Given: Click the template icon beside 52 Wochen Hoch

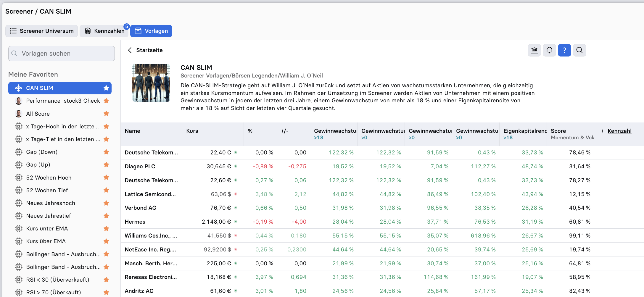Looking at the screenshot, I should point(19,177).
